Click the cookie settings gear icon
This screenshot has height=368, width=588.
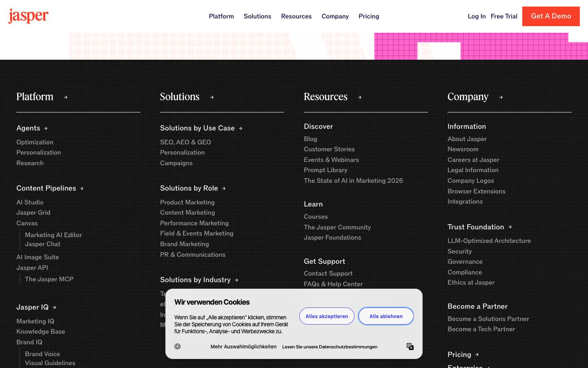[x=178, y=346]
